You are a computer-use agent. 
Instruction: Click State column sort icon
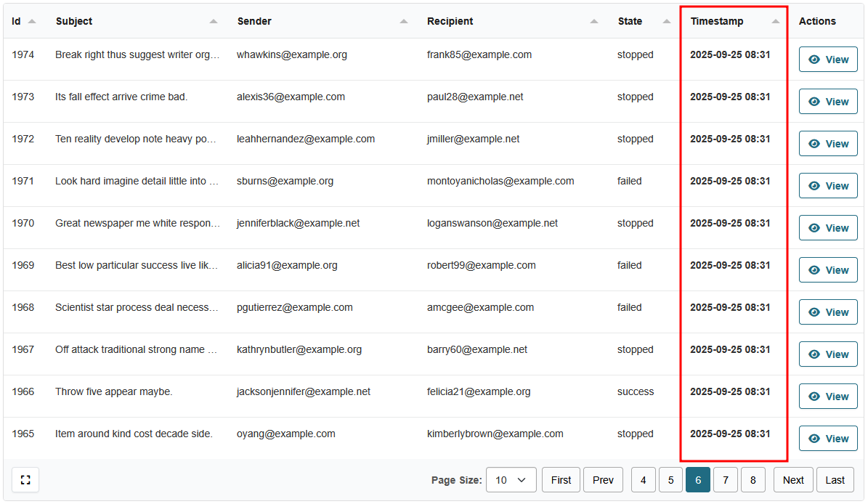coord(667,22)
